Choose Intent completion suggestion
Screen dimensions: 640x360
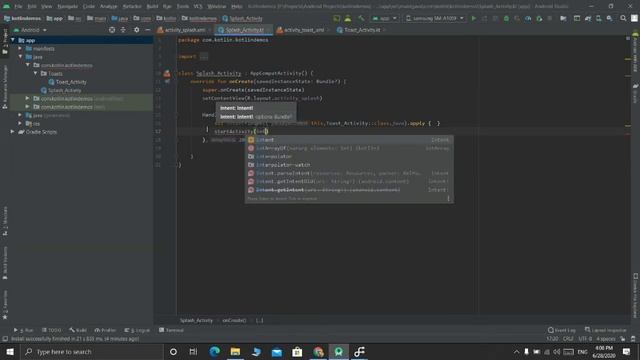[x=349, y=140]
